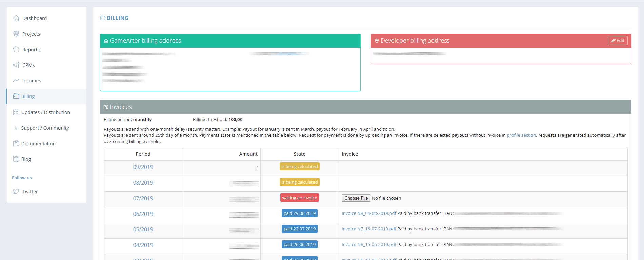Click the Updates / Distribution calendar icon
The width and height of the screenshot is (644, 260).
tap(16, 112)
